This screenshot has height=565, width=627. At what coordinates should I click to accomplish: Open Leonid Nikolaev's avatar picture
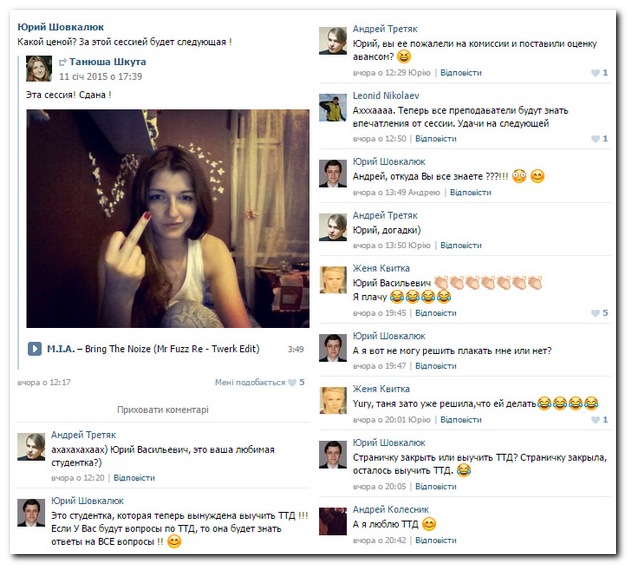tap(333, 108)
